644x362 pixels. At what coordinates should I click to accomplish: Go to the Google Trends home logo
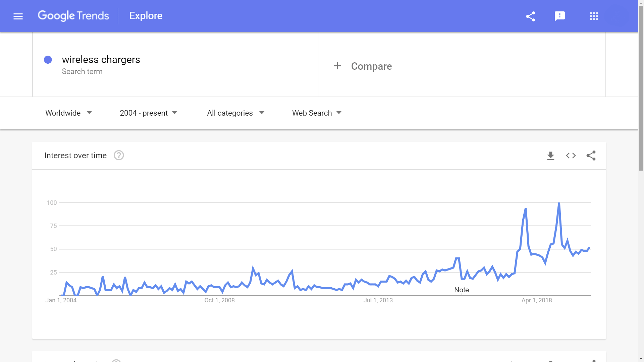point(73,16)
